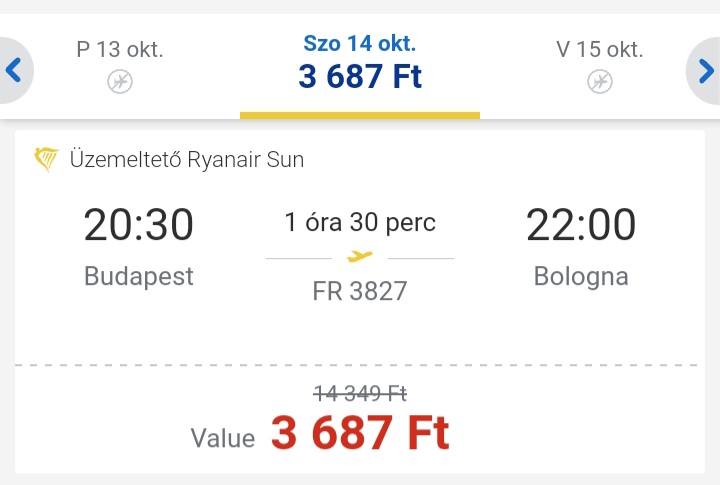Click the Üzemeltető Ryanair Sun operator text
This screenshot has height=485, width=720.
(187, 160)
